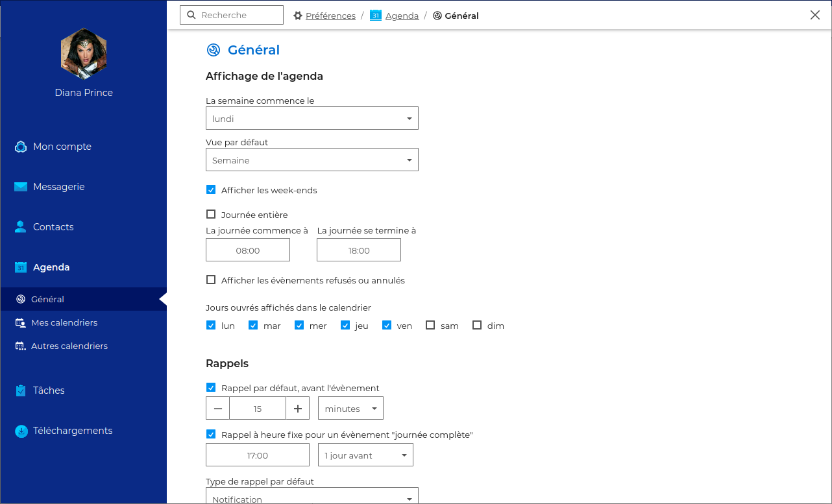Screen dimensions: 832x504
Task: Check the sam working day box
Action: 430,326
